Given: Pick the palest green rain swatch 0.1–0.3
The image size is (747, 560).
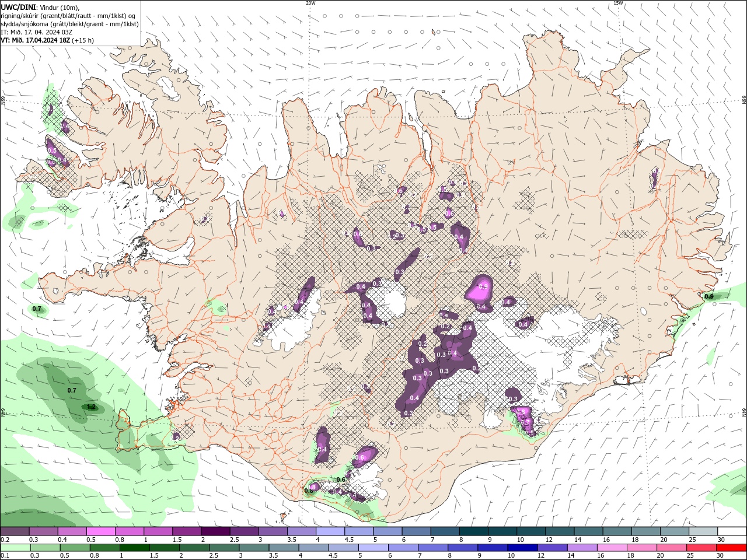Looking at the screenshot, I should [x=15, y=548].
